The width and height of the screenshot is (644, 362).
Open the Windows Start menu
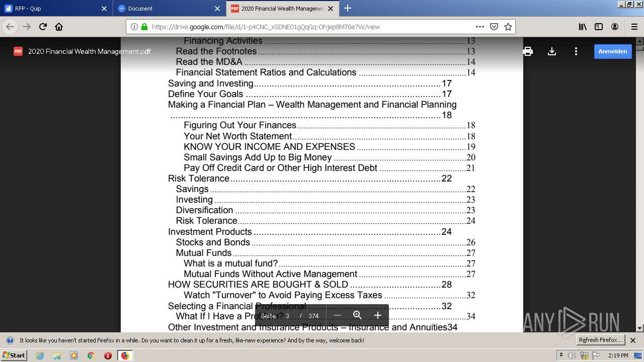point(14,355)
